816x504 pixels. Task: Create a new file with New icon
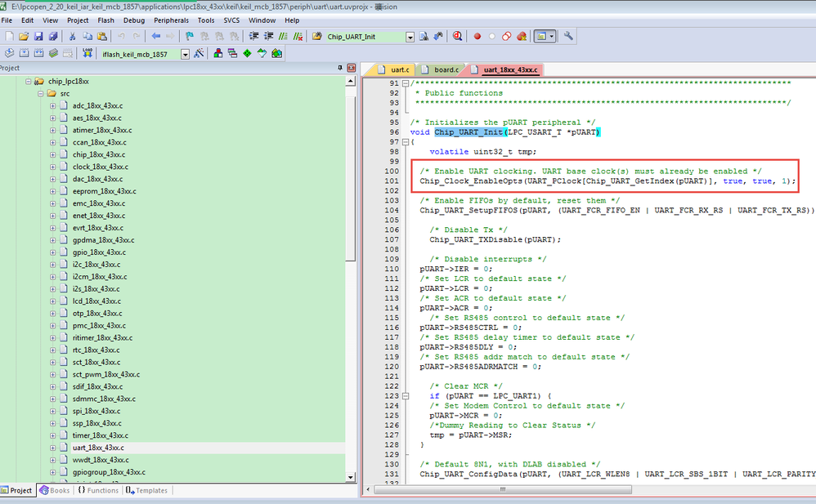(x=9, y=37)
